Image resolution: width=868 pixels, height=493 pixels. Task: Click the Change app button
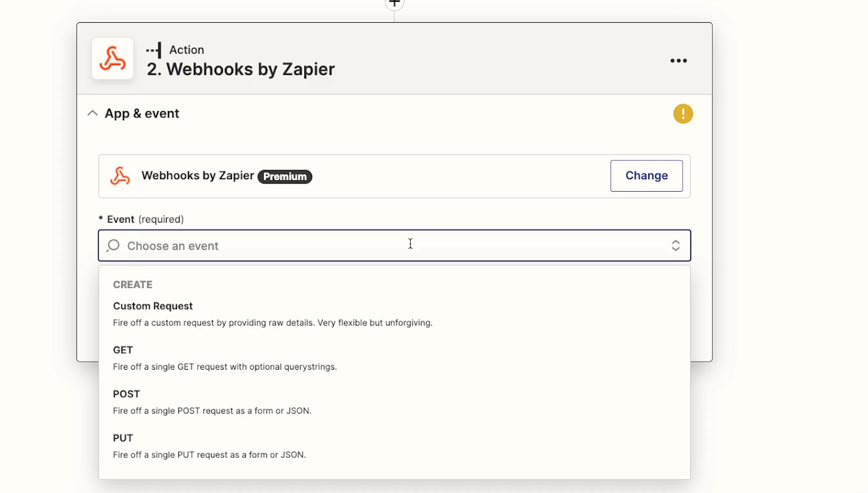click(x=646, y=176)
